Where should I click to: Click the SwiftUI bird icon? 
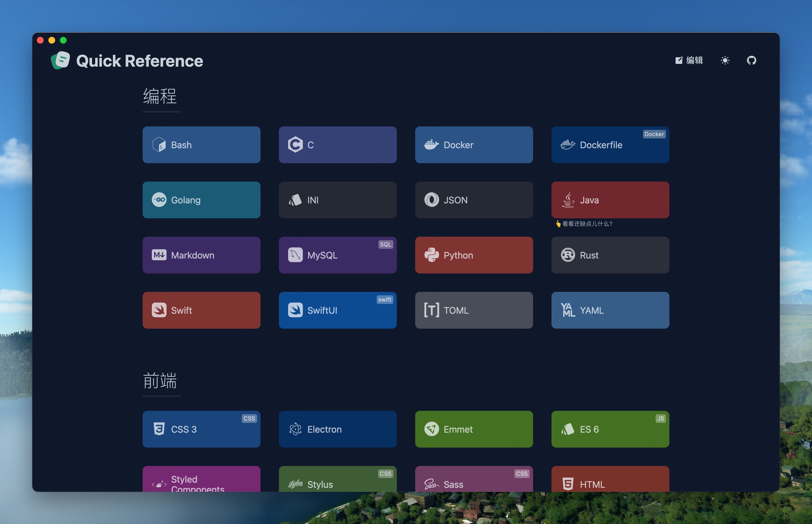295,310
